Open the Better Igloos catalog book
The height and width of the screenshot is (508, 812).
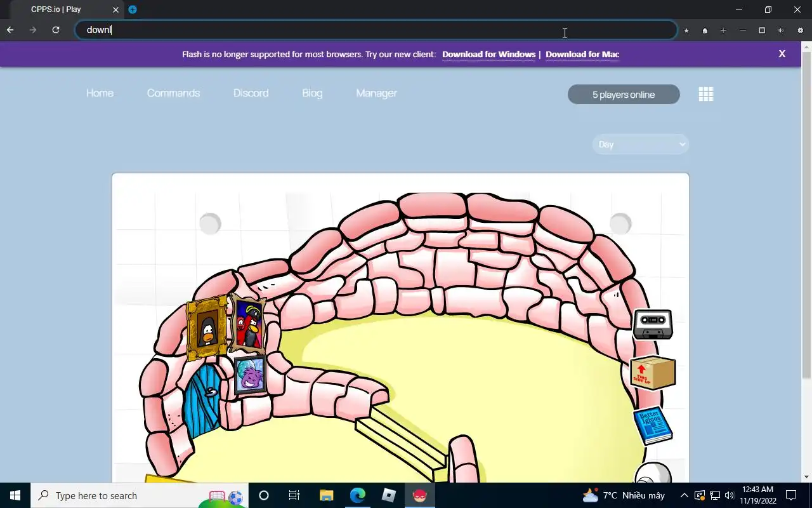click(653, 425)
